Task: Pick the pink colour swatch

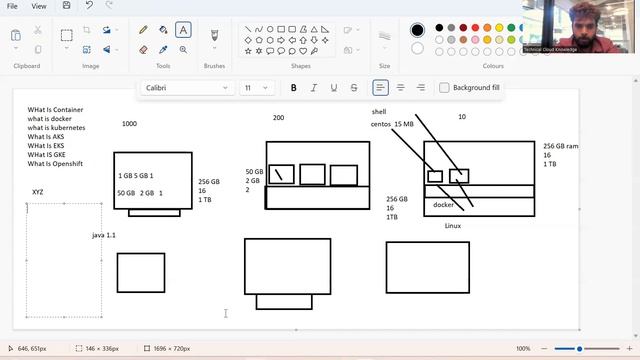Action: 475,40
